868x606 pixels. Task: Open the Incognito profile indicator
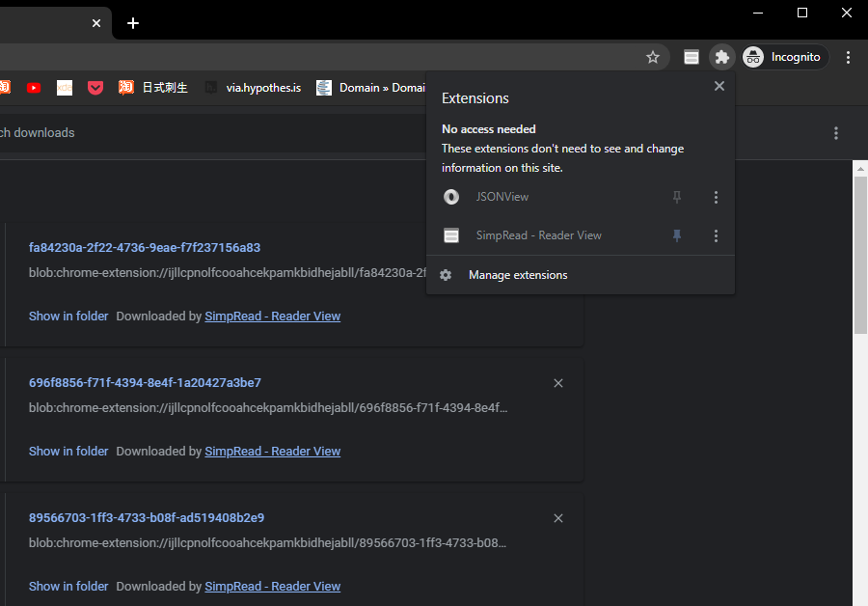click(785, 57)
